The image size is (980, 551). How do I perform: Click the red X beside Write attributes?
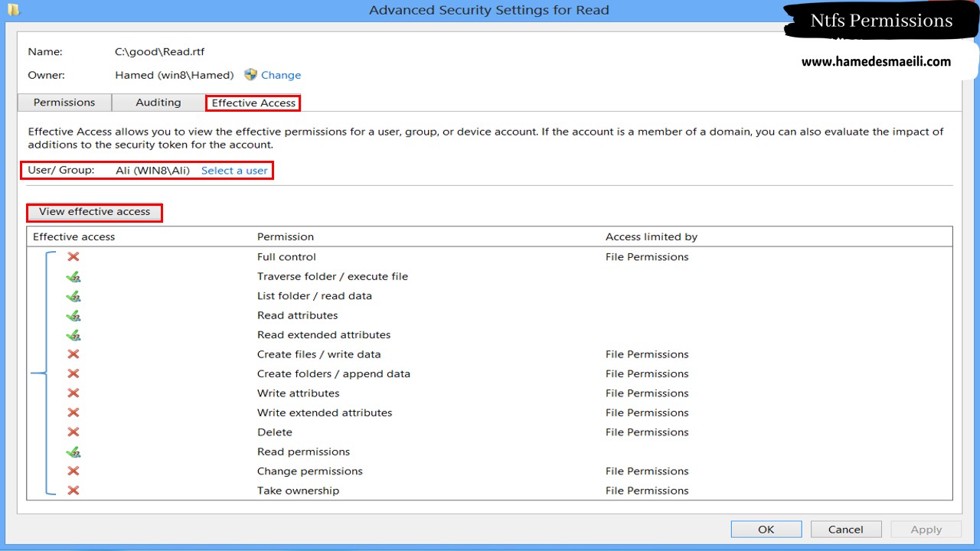pyautogui.click(x=73, y=393)
